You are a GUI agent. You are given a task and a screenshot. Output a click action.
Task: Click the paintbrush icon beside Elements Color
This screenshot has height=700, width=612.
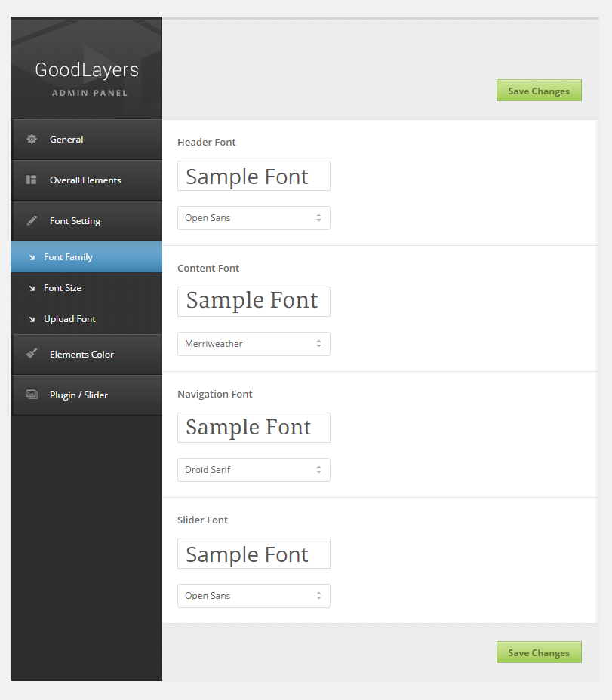32,353
